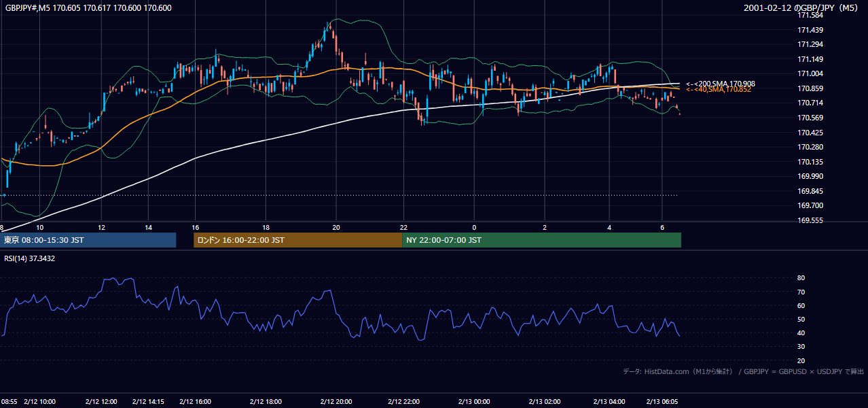868x408 pixels.
Task: Click the 200 SMA 170.908 label
Action: 720,84
